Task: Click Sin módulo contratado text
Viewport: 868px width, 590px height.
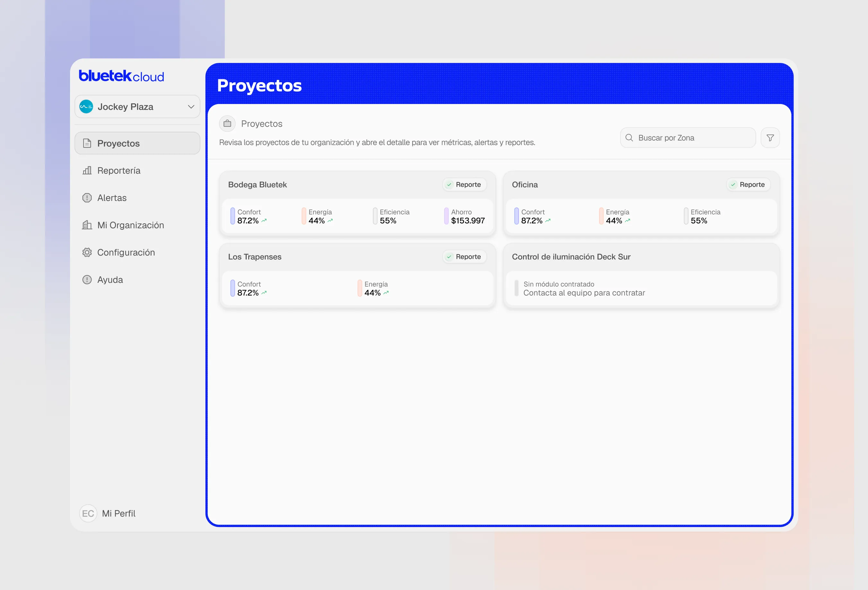Action: (x=559, y=284)
